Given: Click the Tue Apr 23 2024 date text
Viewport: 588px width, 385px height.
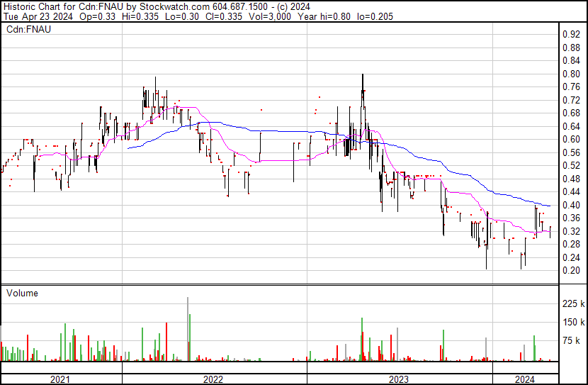Looking at the screenshot, I should tap(38, 16).
